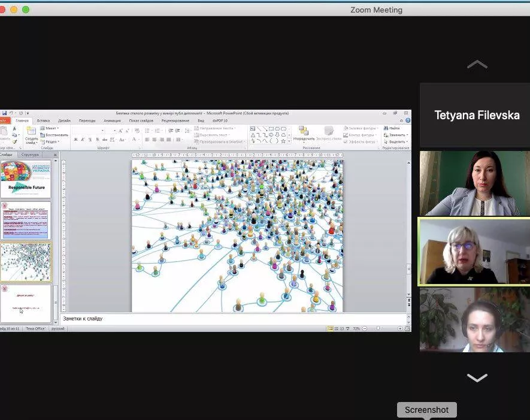Screen dimensions: 530x420
Task: Select the Responsible Future slide thumbnail
Action: (25, 179)
